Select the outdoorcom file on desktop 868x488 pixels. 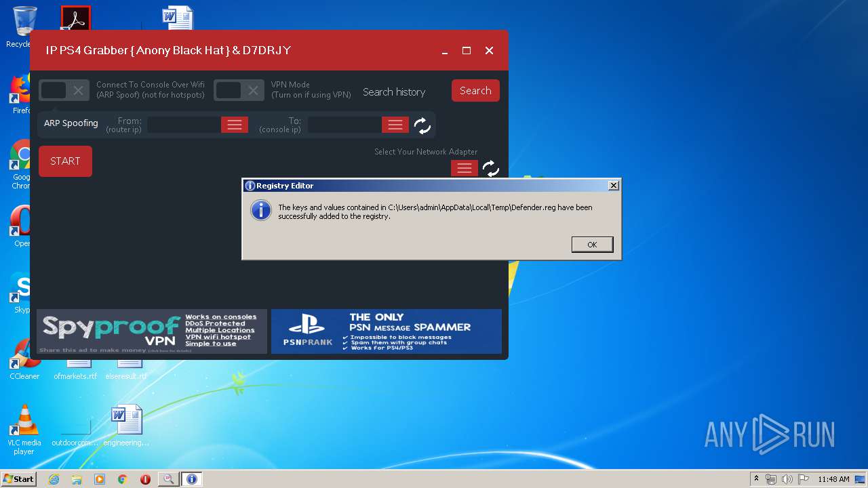point(75,434)
